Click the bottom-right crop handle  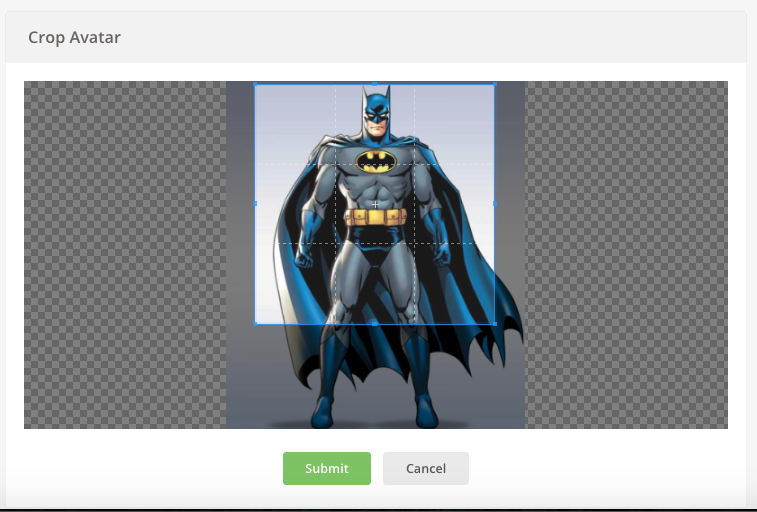495,324
